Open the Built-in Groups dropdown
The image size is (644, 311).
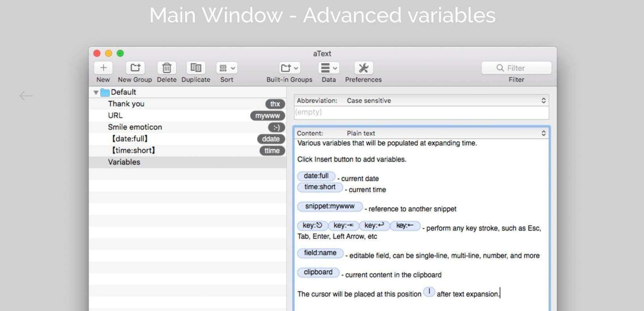click(x=289, y=68)
